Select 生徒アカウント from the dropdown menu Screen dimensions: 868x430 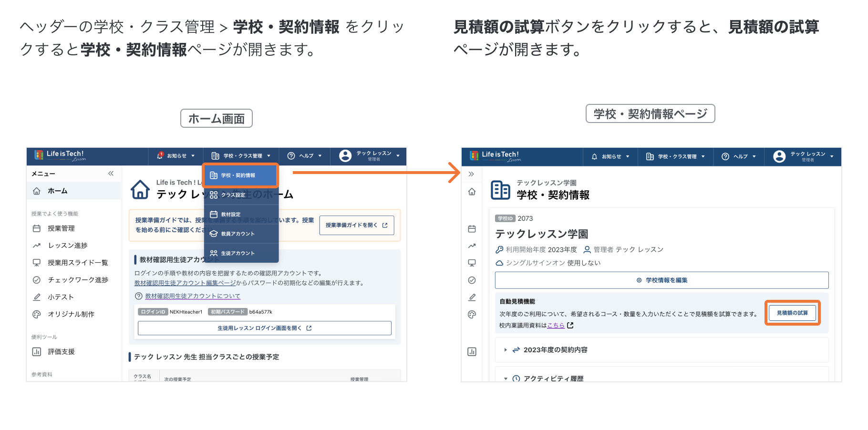click(x=238, y=253)
